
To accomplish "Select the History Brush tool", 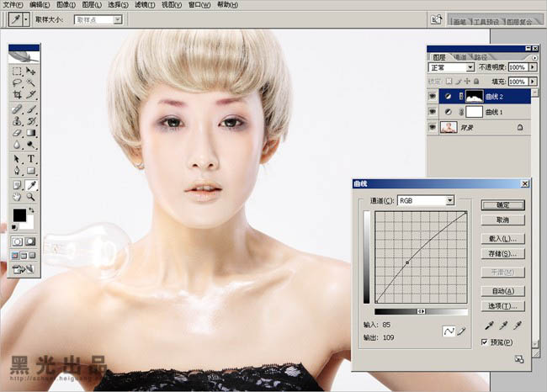I will coord(30,121).
